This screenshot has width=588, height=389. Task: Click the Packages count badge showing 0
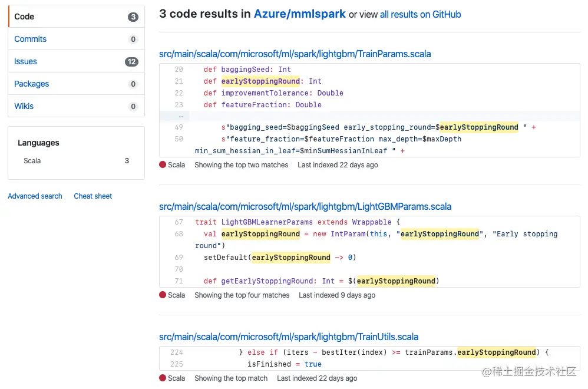[133, 84]
